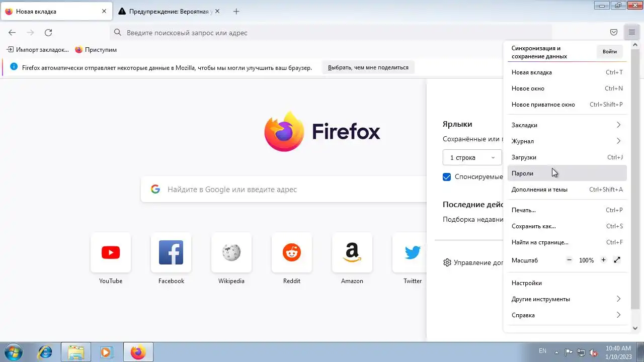Click the back navigation arrow
644x362 pixels.
(x=12, y=33)
